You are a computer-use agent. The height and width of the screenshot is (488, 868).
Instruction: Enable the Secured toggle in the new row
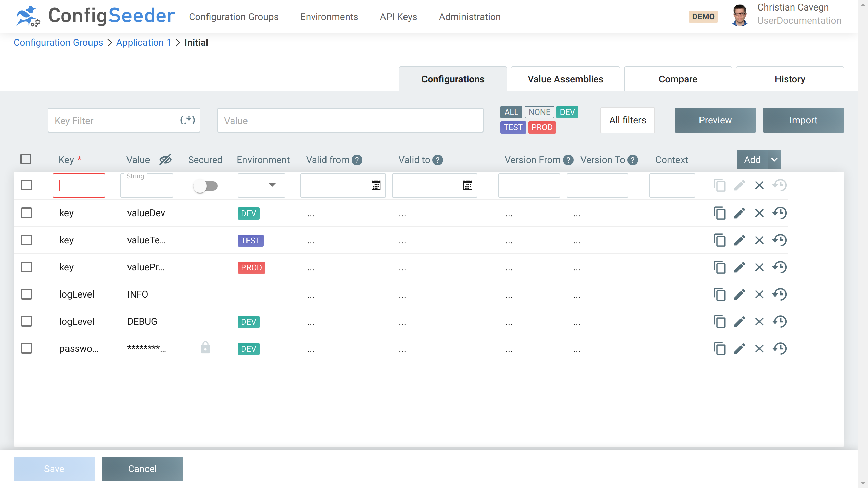coord(206,186)
